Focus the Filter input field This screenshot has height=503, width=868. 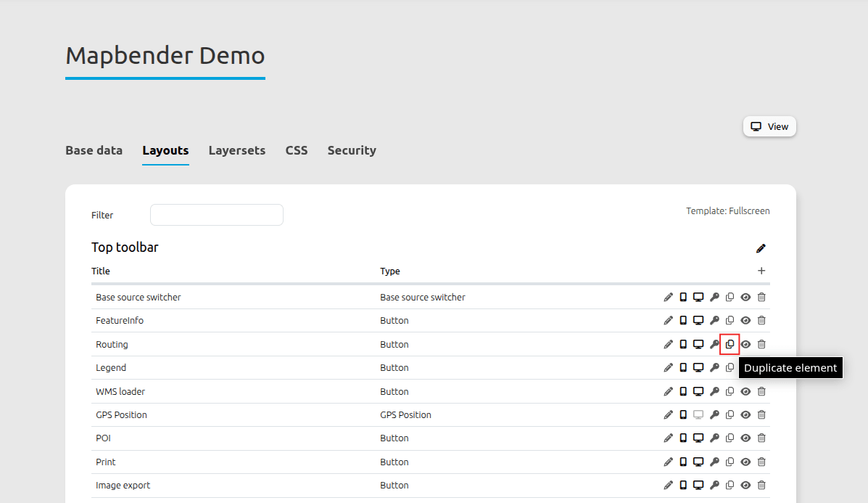pyautogui.click(x=216, y=215)
